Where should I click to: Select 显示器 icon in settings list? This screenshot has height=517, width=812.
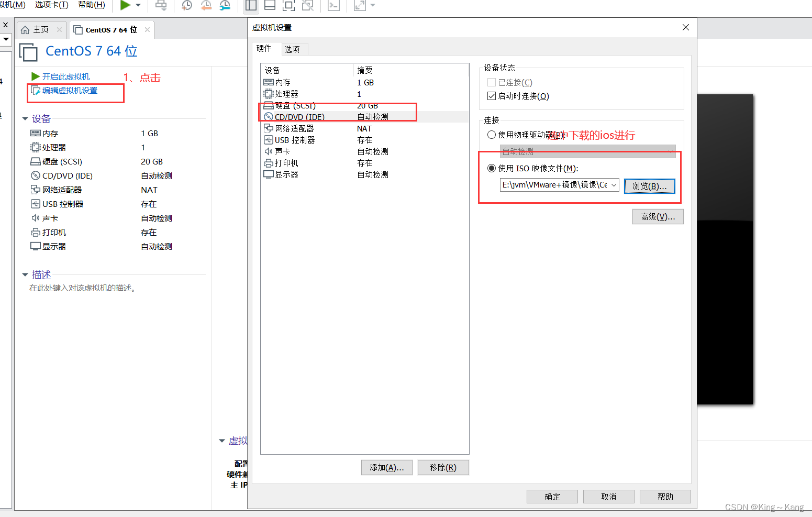[x=269, y=175]
